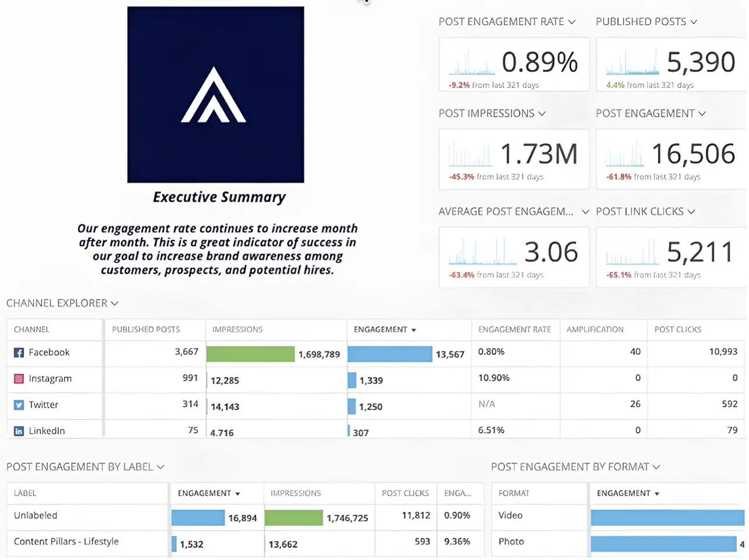Click the 5,211 link clicks card

[671, 258]
